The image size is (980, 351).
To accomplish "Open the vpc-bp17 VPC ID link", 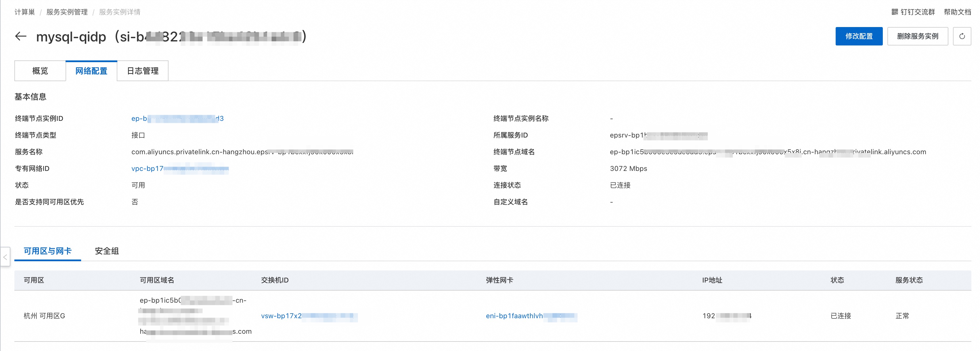I will coord(180,169).
